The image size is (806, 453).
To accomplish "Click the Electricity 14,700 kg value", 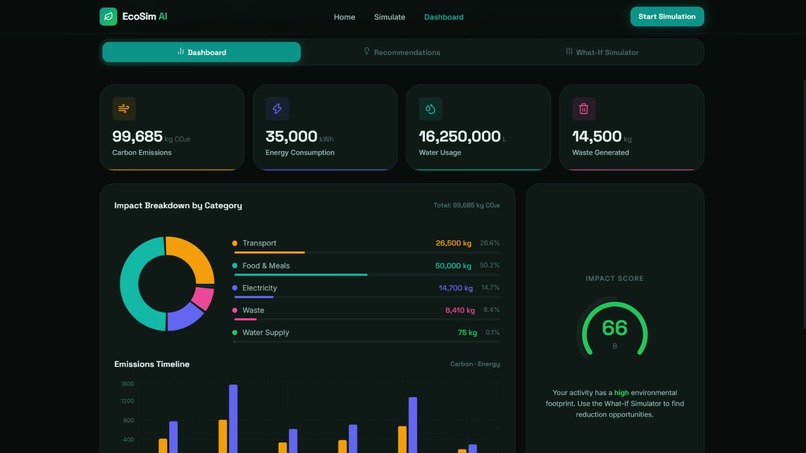I will click(456, 288).
